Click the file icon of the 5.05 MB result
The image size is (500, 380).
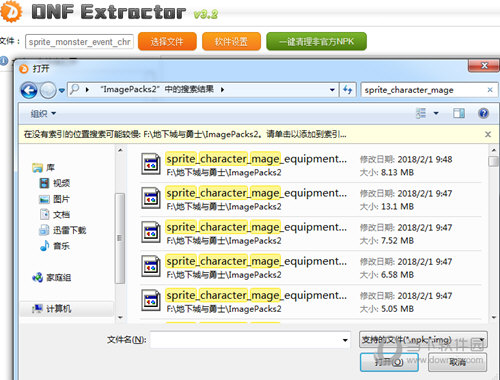click(x=151, y=301)
